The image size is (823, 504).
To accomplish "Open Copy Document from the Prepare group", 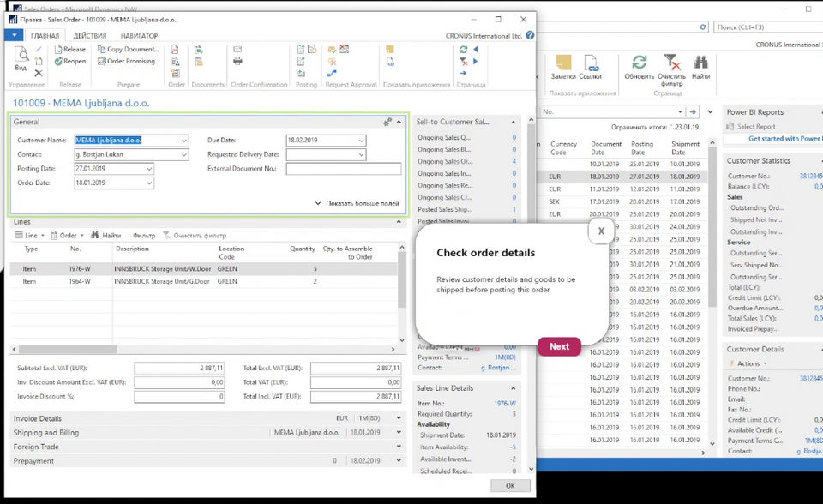I will coord(128,49).
